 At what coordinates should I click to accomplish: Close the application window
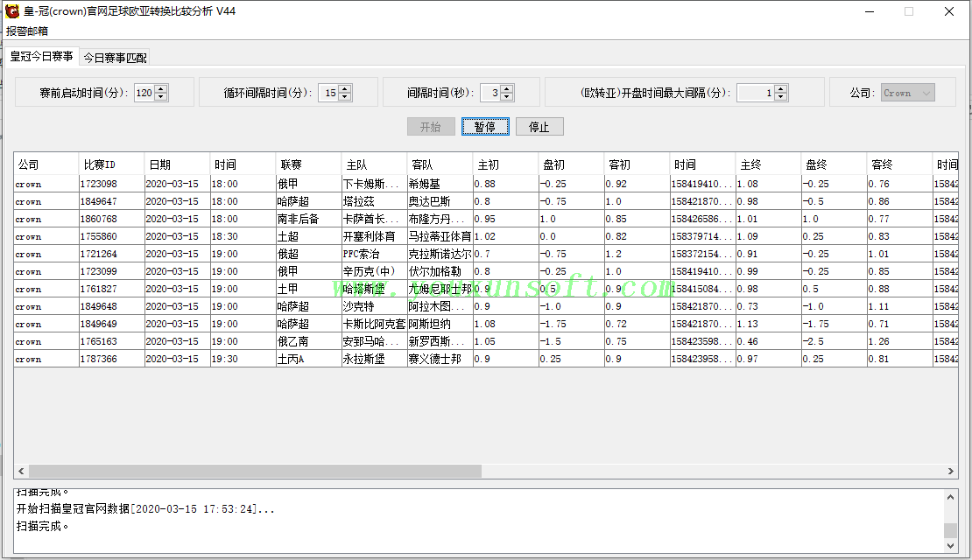click(x=949, y=11)
